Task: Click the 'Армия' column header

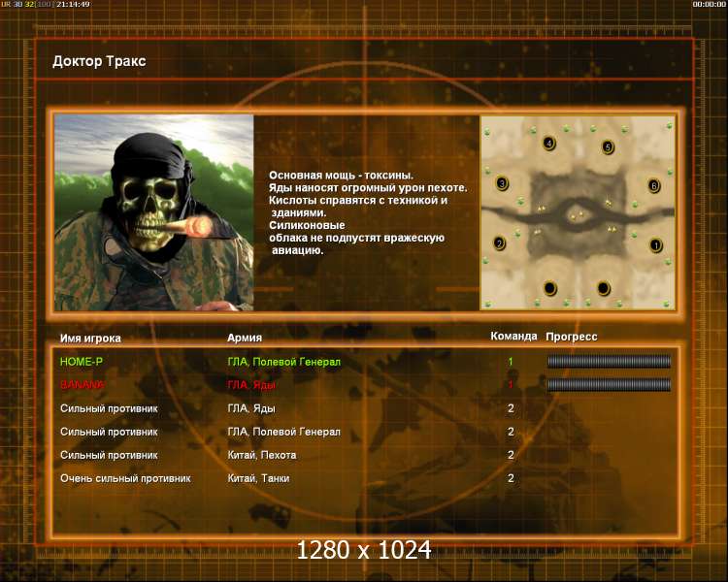Action: (245, 338)
